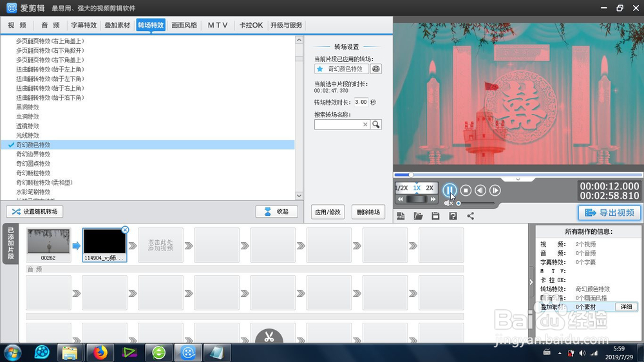Viewport: 644px width, 362px height.
Task: Select the 114904_vj师 clip thumbnail
Action: point(104,245)
